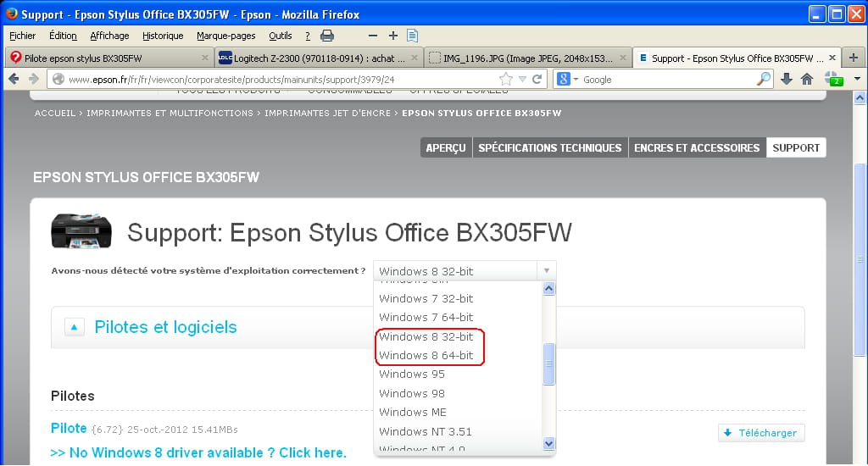Viewport: 868px width, 466px height.
Task: Open the APERÇU page tab
Action: click(446, 147)
